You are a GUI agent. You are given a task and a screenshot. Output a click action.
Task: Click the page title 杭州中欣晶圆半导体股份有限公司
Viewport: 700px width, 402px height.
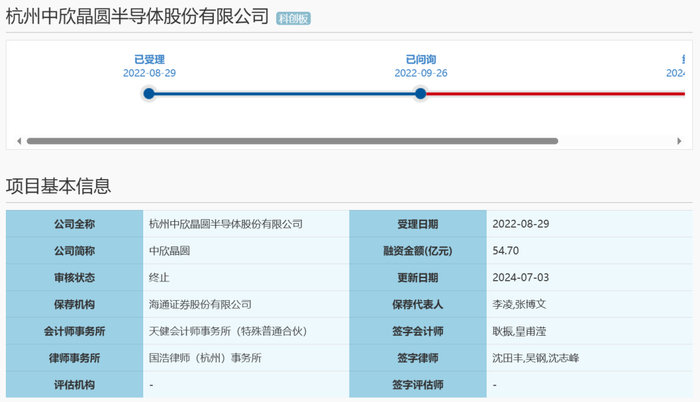pyautogui.click(x=138, y=17)
